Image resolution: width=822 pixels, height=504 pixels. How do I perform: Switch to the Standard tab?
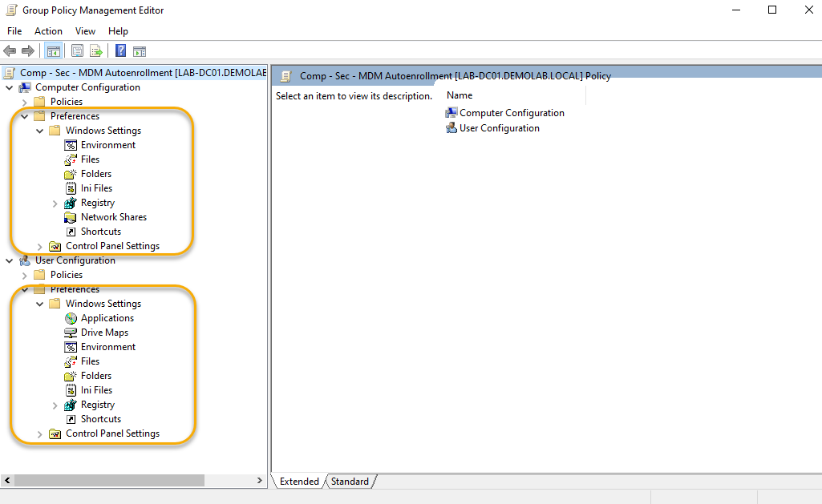pyautogui.click(x=350, y=482)
